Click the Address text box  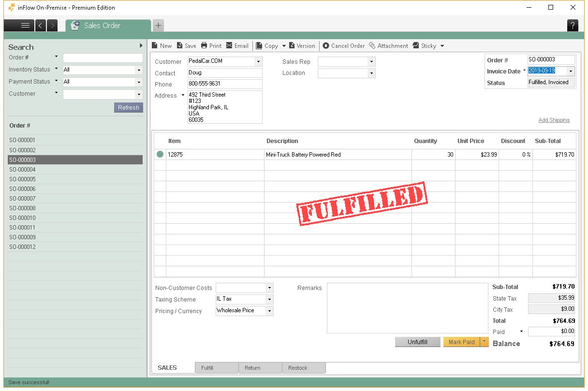point(225,107)
